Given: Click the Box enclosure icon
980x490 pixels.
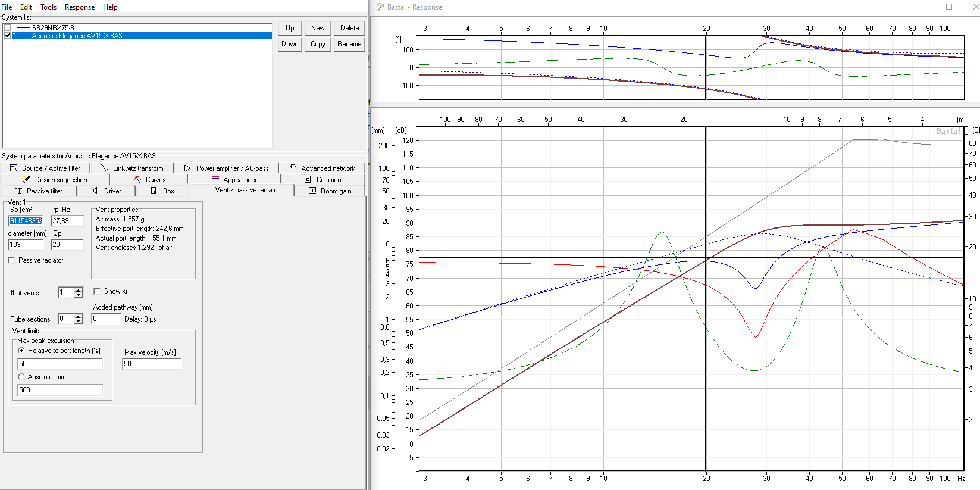Looking at the screenshot, I should [154, 191].
